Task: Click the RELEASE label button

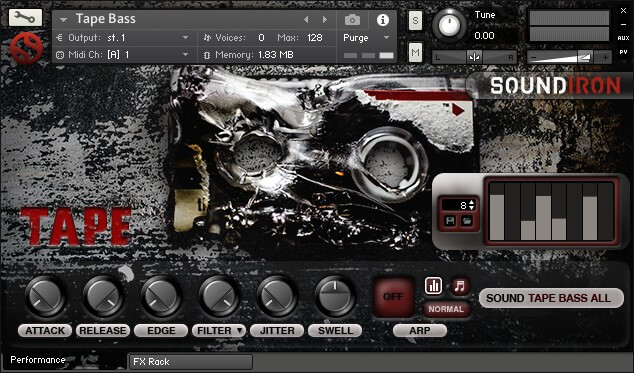Action: (x=103, y=331)
